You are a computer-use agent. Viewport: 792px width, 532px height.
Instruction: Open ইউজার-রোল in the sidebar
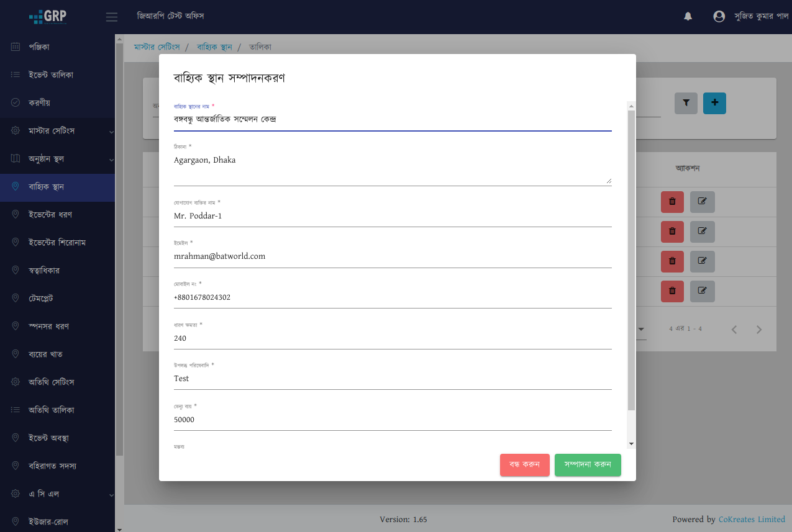(x=57, y=521)
